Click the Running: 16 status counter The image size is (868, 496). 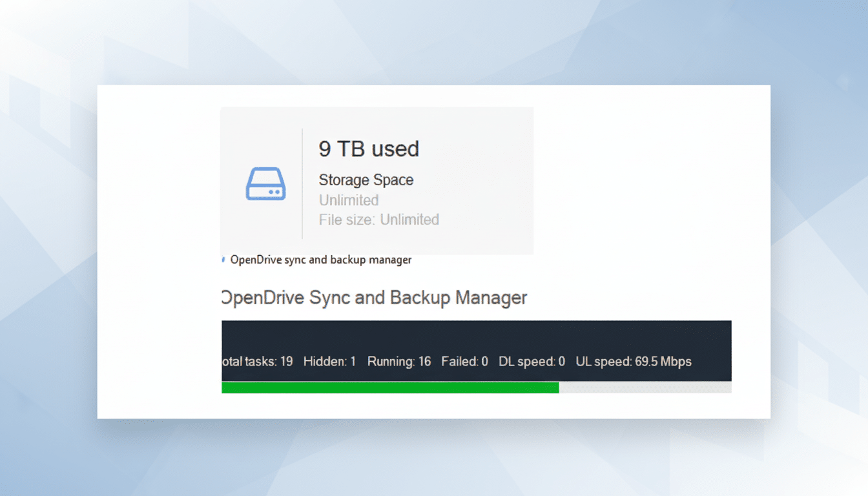click(399, 362)
